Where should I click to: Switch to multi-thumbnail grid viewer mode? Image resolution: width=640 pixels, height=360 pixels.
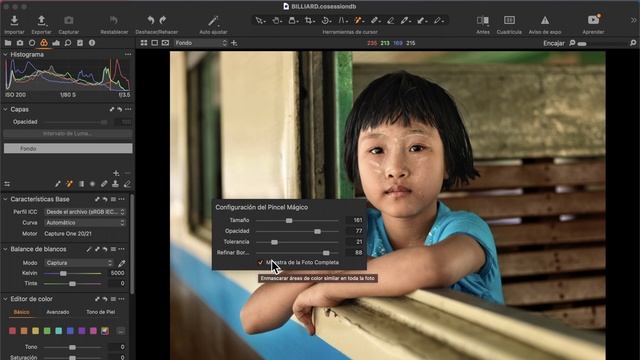(144, 43)
